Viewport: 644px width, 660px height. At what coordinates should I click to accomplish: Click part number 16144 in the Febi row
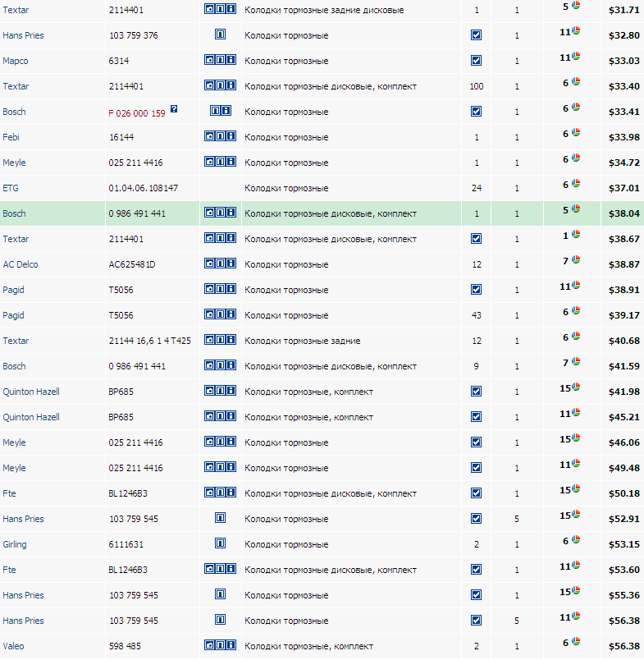[121, 137]
